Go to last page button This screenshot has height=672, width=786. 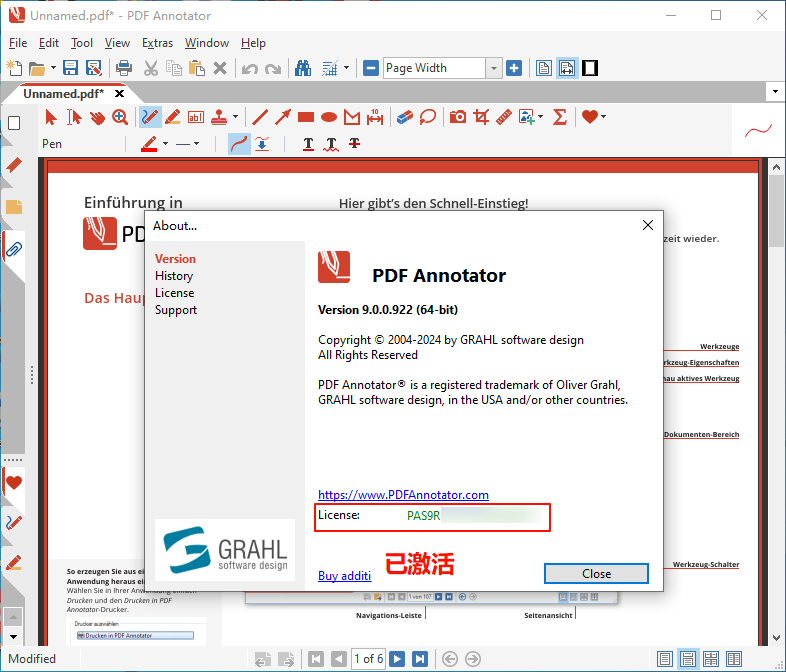(420, 659)
